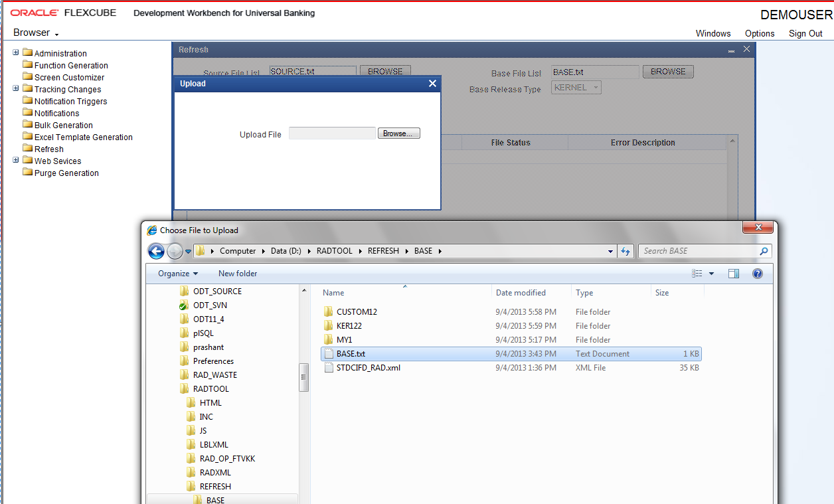Viewport: 834px width, 504px height.
Task: Open the Windows menu
Action: [x=713, y=33]
